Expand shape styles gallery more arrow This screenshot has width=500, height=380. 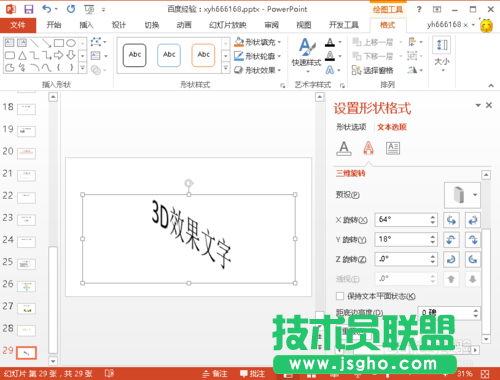click(x=226, y=68)
